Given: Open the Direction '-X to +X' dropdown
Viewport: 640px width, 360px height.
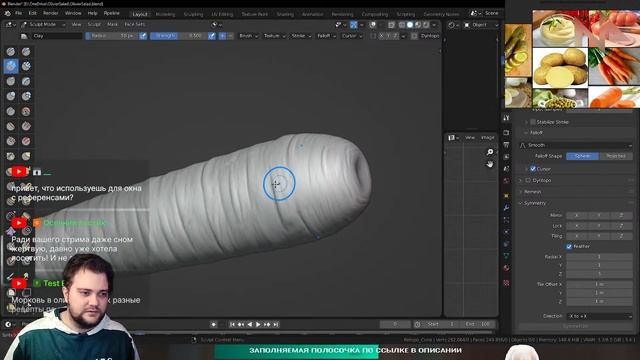Looking at the screenshot, I should pos(600,316).
